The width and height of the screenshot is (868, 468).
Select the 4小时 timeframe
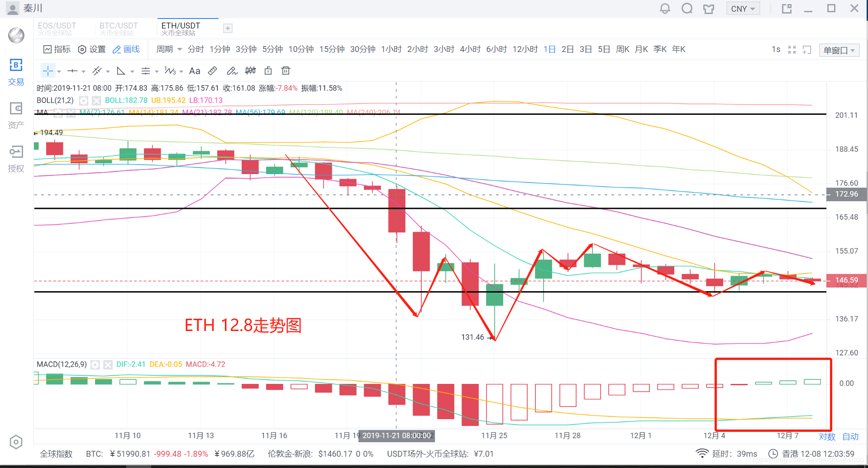coord(470,49)
